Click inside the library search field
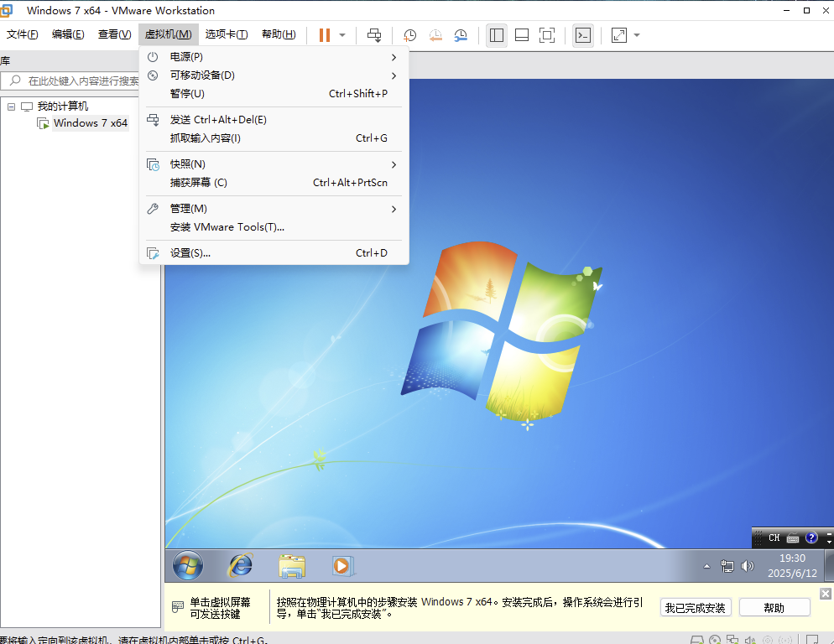The image size is (834, 644). point(70,80)
